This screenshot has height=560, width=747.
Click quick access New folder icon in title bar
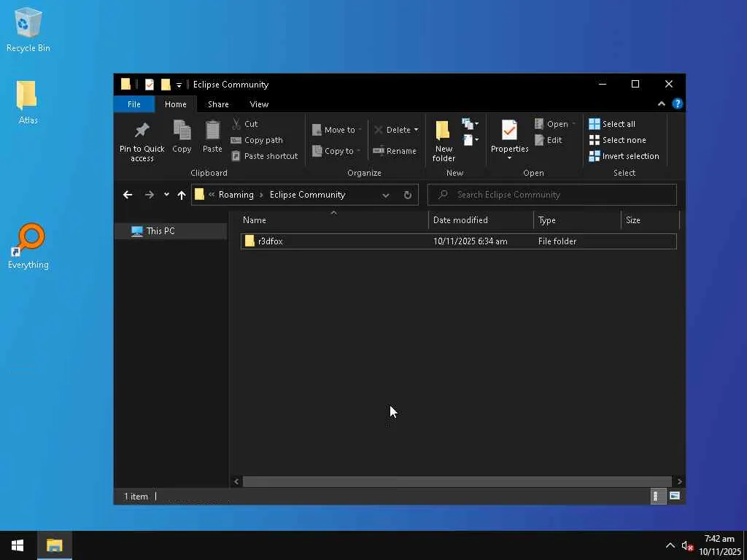point(166,85)
